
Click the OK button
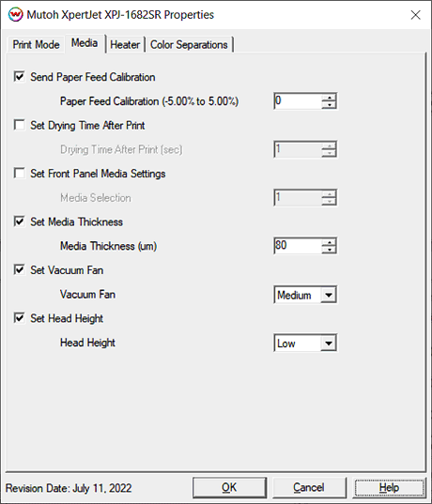[x=229, y=488]
